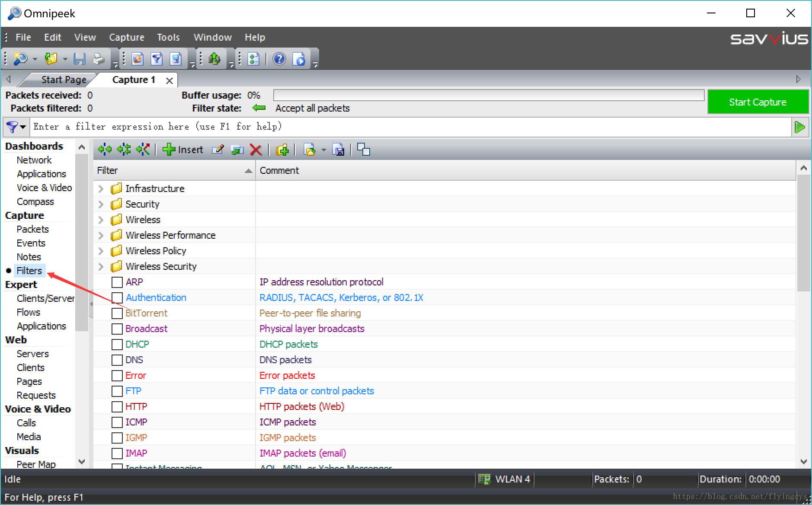Click the red X Delete filter icon
This screenshot has height=505, width=812.
point(256,150)
